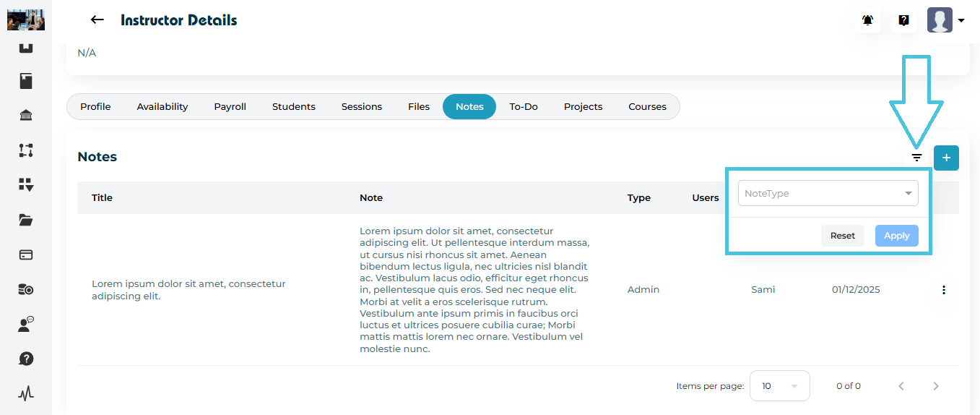Click the Apply filter button

point(896,236)
